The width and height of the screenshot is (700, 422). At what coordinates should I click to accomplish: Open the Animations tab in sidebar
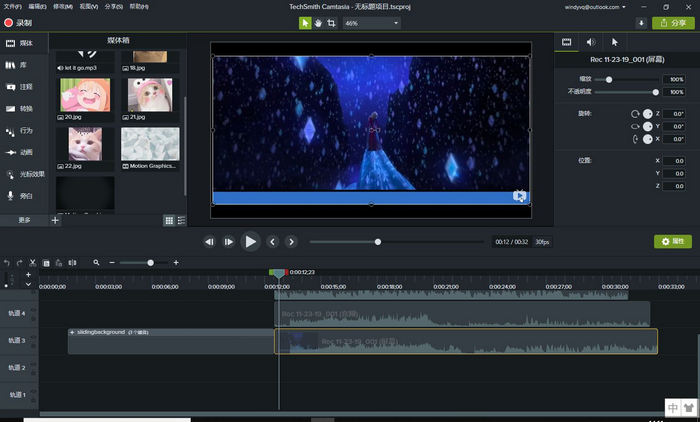tap(24, 152)
